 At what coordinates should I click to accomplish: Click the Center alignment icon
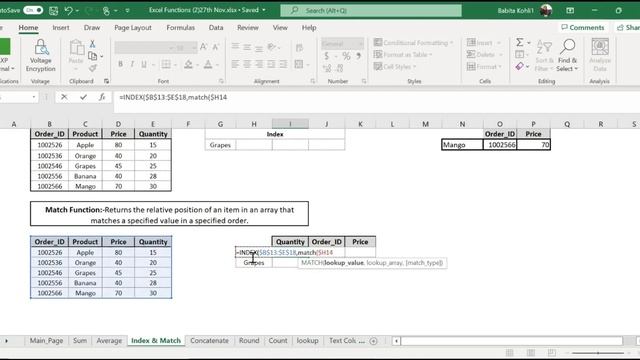coord(247,64)
